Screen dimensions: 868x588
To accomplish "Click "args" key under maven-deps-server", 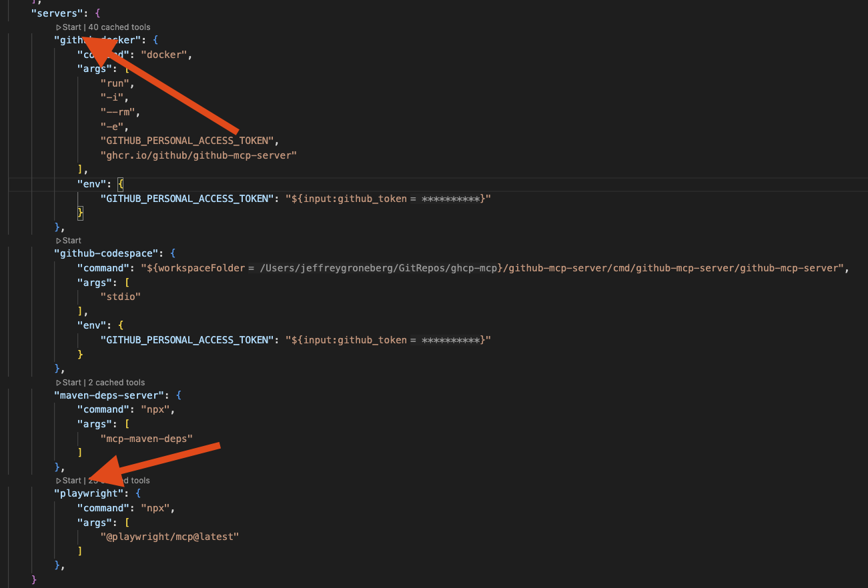I will 94,424.
